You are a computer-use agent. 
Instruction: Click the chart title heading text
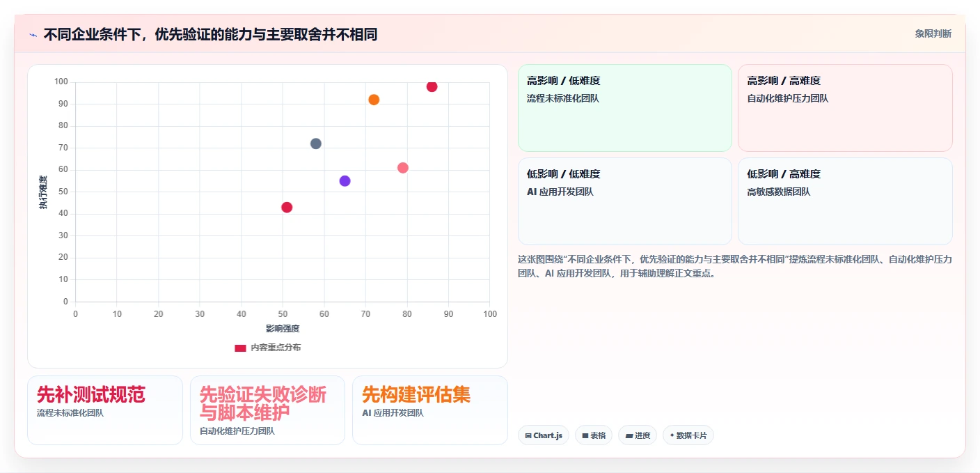(x=210, y=34)
